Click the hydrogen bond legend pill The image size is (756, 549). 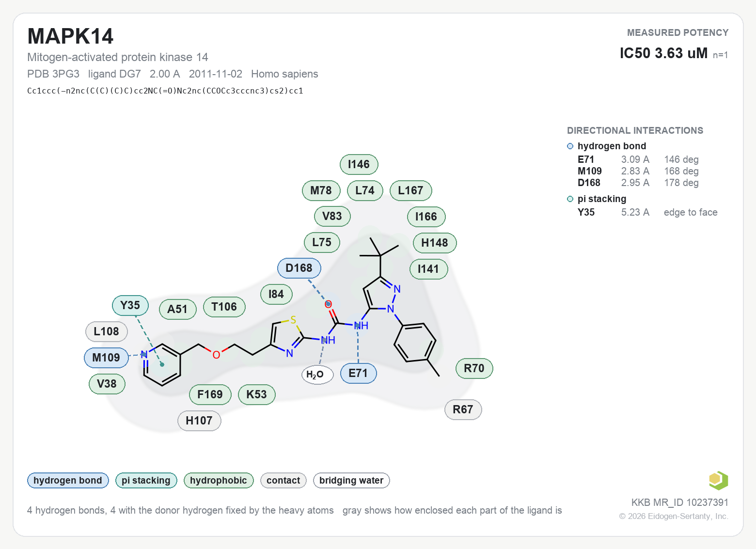pyautogui.click(x=68, y=480)
